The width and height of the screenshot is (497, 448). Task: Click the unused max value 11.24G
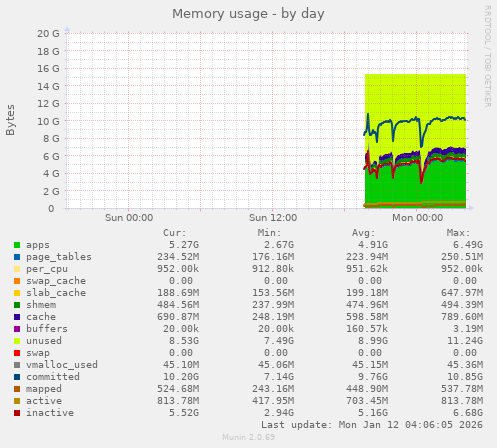pyautogui.click(x=465, y=341)
